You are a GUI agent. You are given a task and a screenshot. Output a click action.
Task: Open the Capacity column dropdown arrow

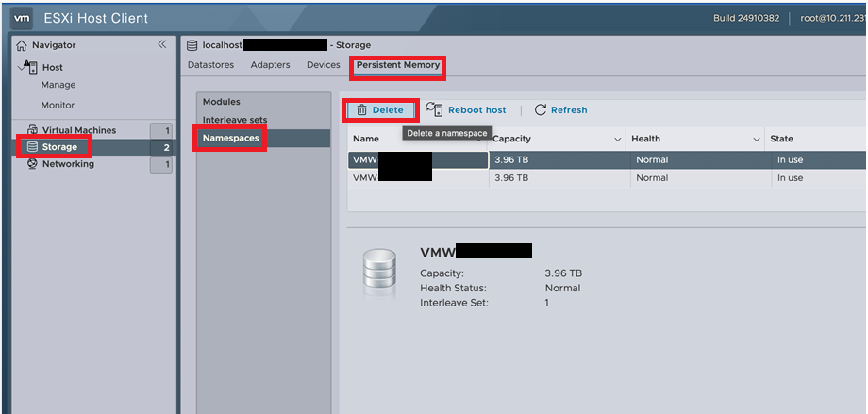618,140
